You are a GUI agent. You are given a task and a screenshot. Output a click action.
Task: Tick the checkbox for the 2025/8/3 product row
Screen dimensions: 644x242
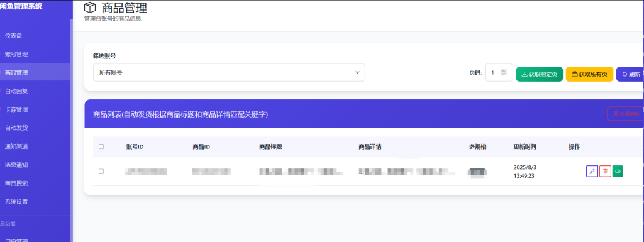101,172
